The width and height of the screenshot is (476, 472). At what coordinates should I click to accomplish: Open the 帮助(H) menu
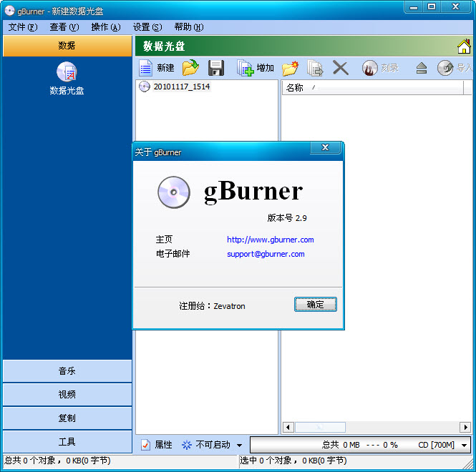coord(189,27)
